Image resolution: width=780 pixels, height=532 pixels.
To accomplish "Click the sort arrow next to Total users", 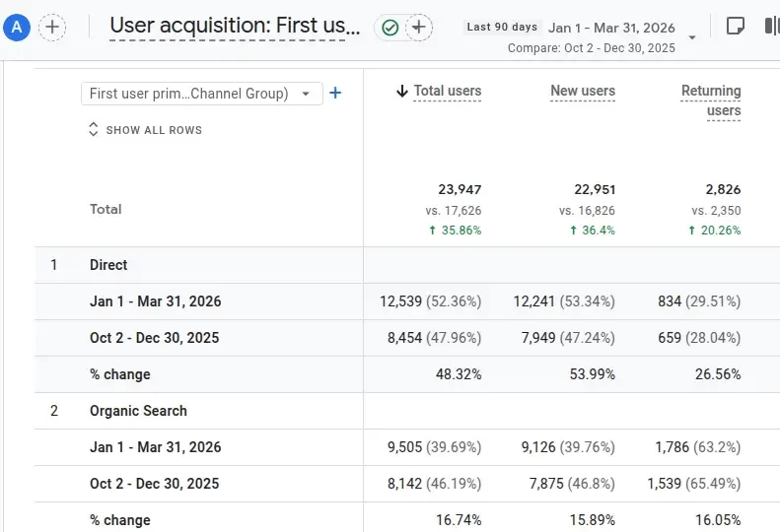I will [x=402, y=91].
